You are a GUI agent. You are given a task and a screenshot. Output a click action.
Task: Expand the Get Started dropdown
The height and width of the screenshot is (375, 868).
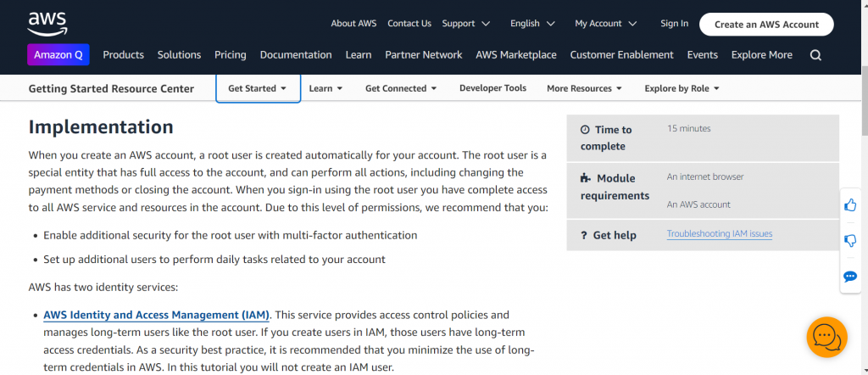tap(258, 88)
